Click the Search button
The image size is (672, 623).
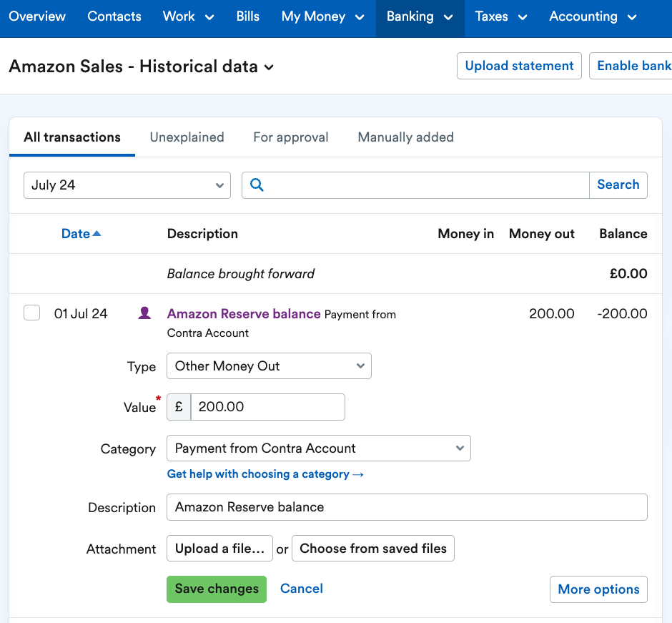click(x=618, y=185)
